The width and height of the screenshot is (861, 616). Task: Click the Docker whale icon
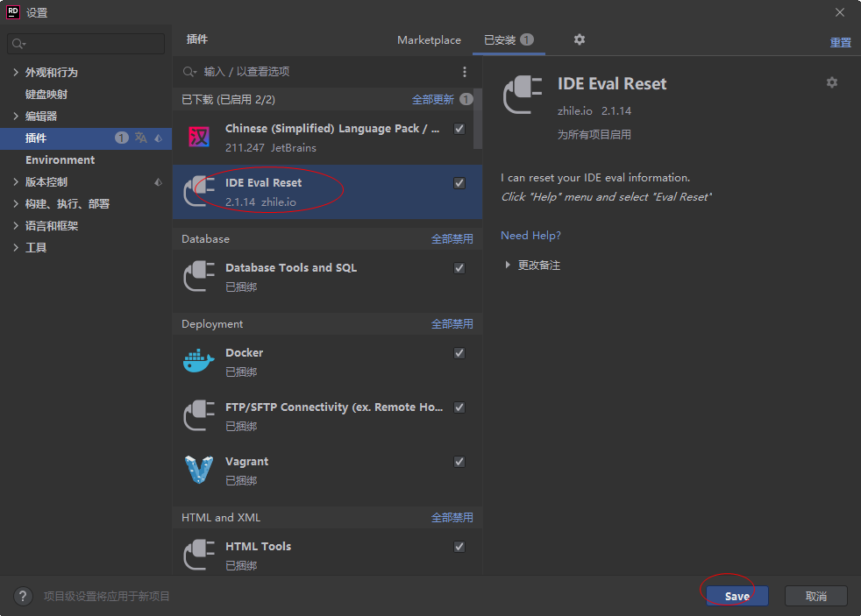(199, 361)
